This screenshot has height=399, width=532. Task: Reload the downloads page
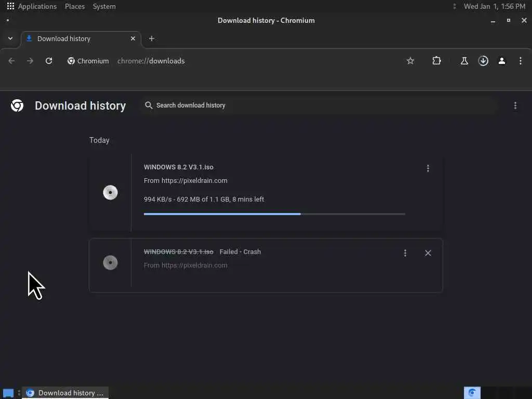point(49,61)
